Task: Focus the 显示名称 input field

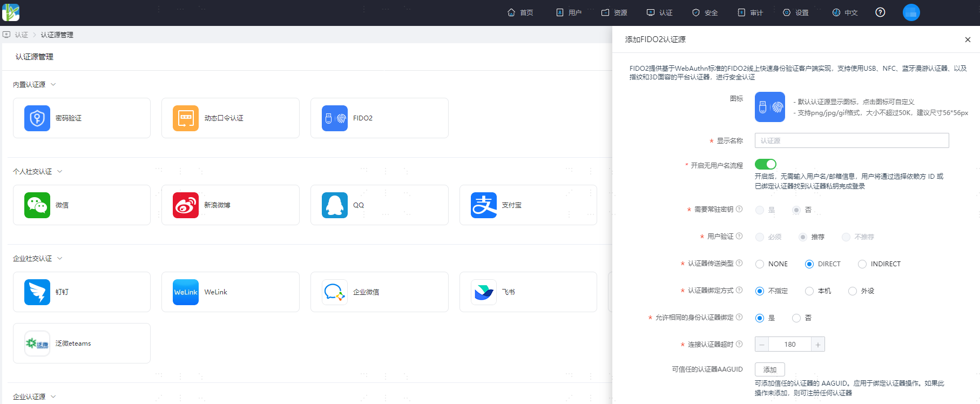Action: tap(851, 140)
